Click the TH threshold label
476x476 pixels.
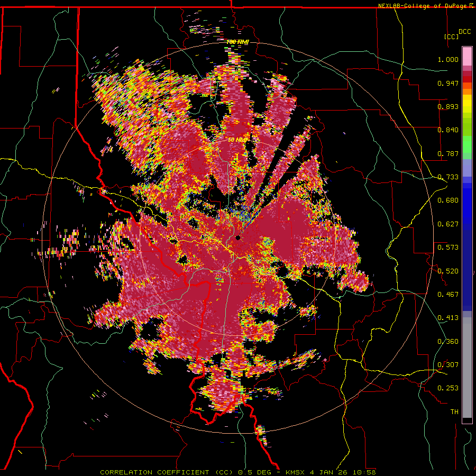(454, 412)
